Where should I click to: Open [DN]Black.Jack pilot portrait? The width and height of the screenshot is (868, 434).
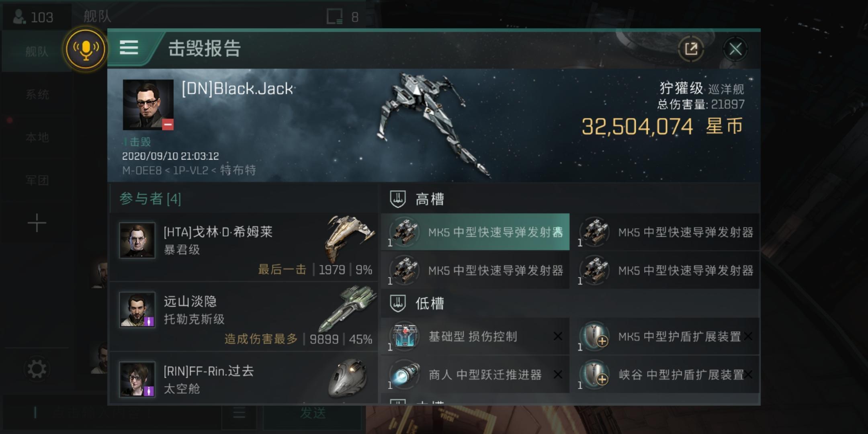click(x=148, y=104)
